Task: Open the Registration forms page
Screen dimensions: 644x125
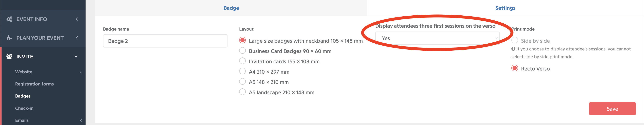Action: click(34, 84)
